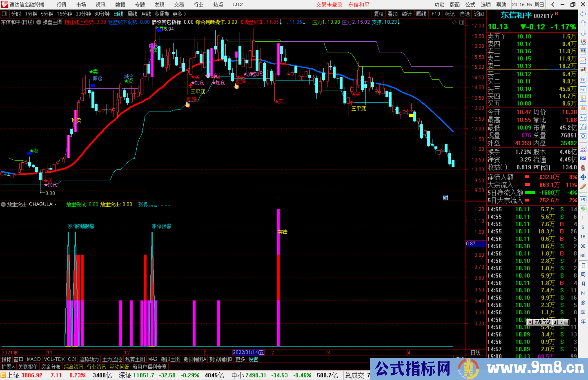
Task: Click the 设置 link in indicator tab row
Action: click(x=253, y=360)
